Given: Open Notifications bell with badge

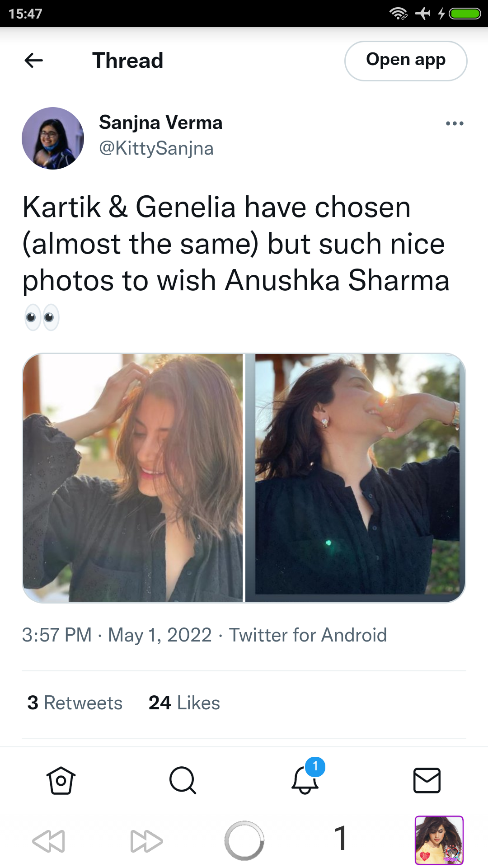Looking at the screenshot, I should pos(306,778).
